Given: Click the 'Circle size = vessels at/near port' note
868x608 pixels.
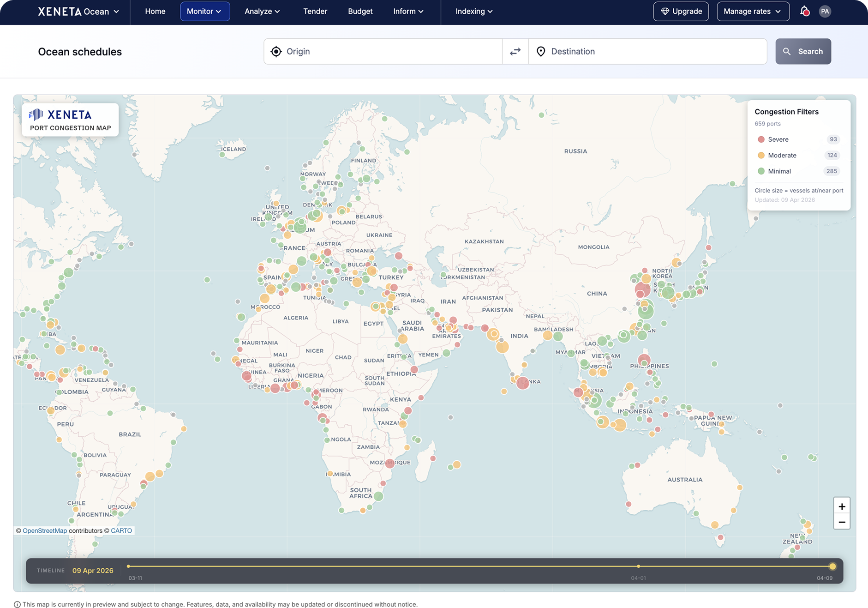Looking at the screenshot, I should pyautogui.click(x=799, y=191).
